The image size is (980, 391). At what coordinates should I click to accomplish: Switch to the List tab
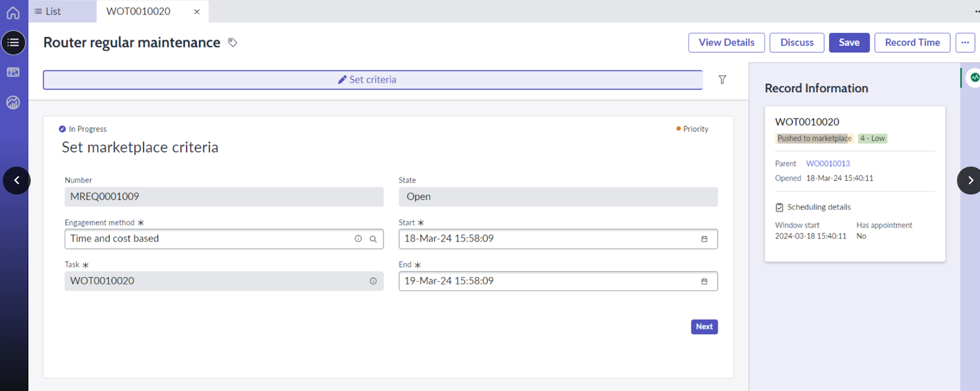pos(48,11)
